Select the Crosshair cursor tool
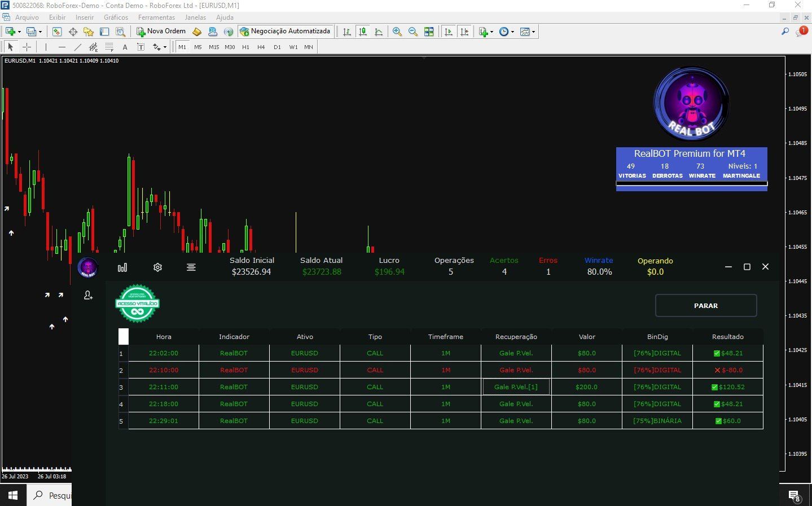This screenshot has height=506, width=812. (27, 47)
